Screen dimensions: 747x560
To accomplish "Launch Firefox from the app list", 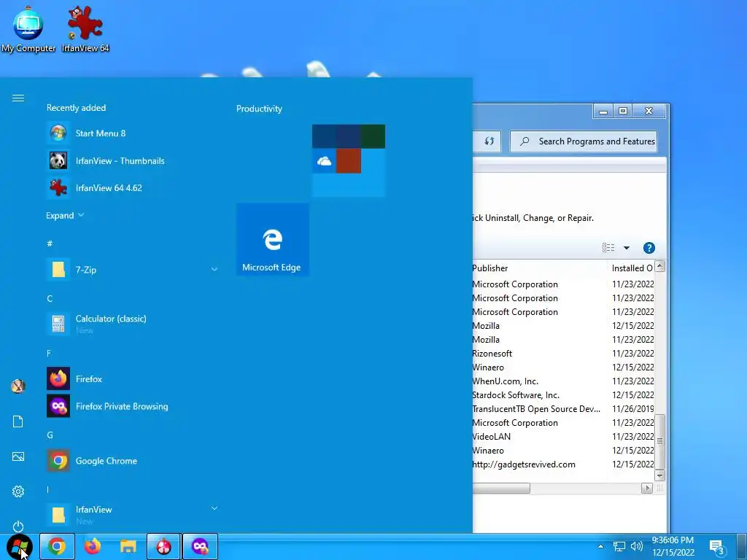I will click(x=133, y=379).
